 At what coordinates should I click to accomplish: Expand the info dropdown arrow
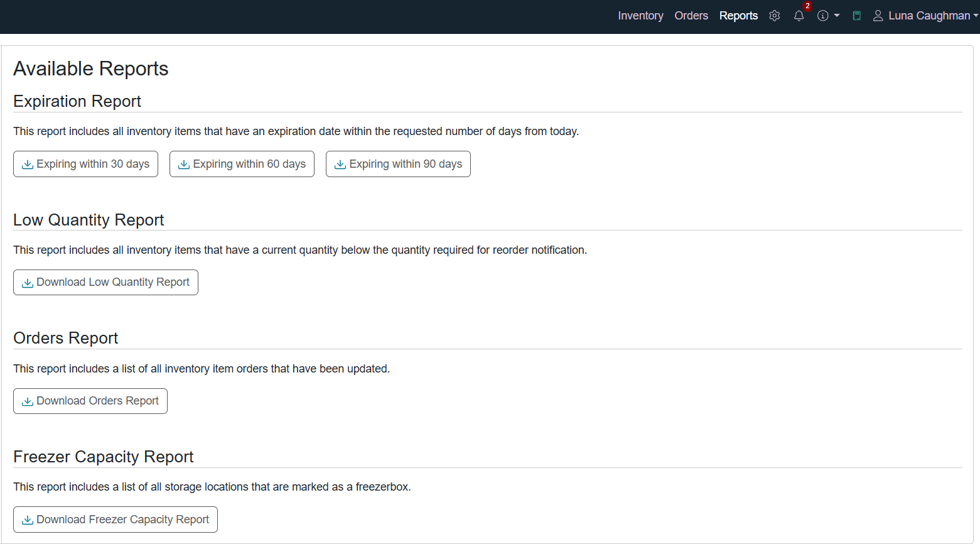(837, 16)
